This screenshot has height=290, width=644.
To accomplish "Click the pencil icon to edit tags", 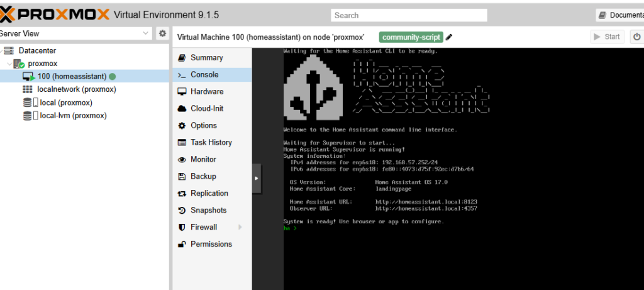I will pyautogui.click(x=449, y=37).
